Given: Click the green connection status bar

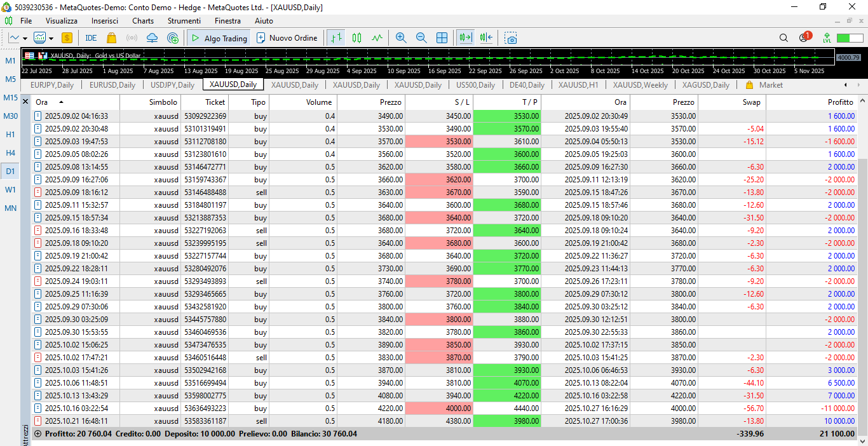Looking at the screenshot, I should coord(850,38).
